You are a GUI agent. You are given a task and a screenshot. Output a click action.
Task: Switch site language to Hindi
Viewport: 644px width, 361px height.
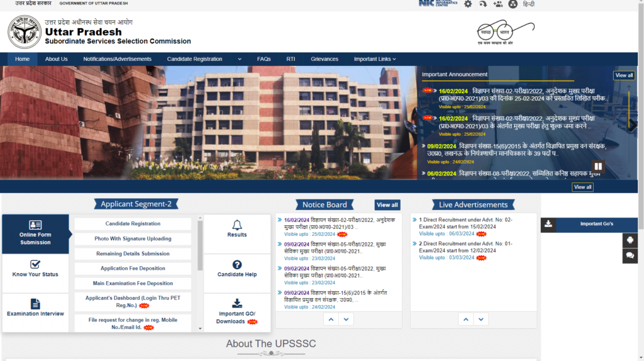click(528, 4)
